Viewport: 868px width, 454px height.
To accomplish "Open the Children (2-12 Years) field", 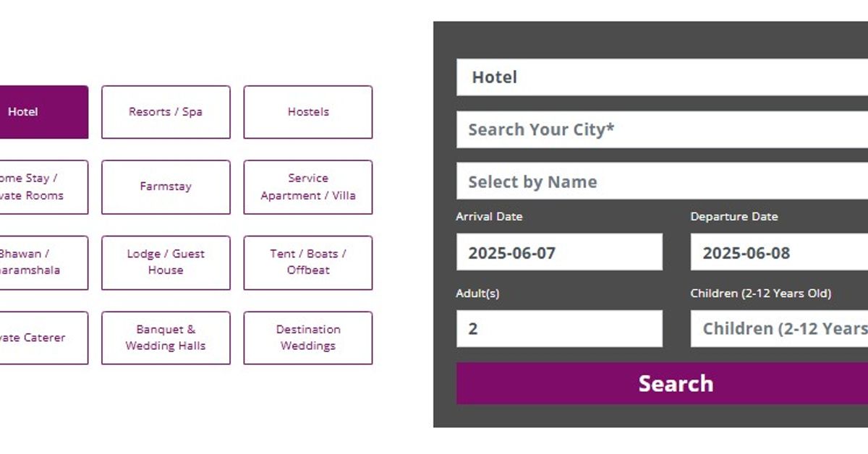I will click(779, 329).
